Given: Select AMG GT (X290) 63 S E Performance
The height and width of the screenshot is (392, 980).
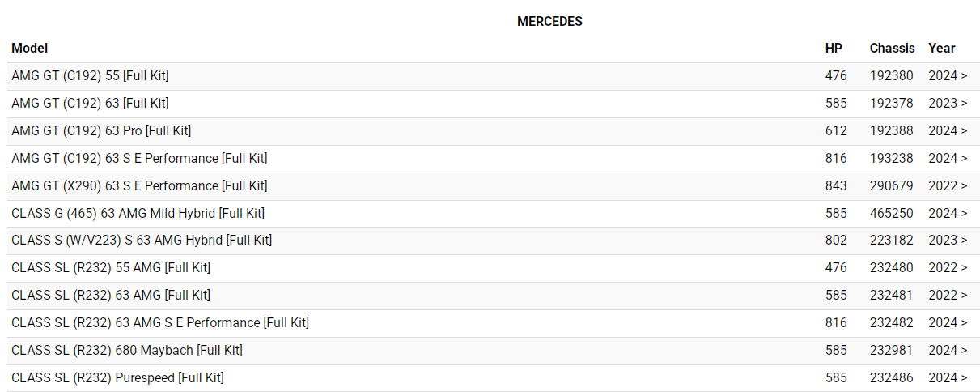Looking at the screenshot, I should [x=139, y=186].
